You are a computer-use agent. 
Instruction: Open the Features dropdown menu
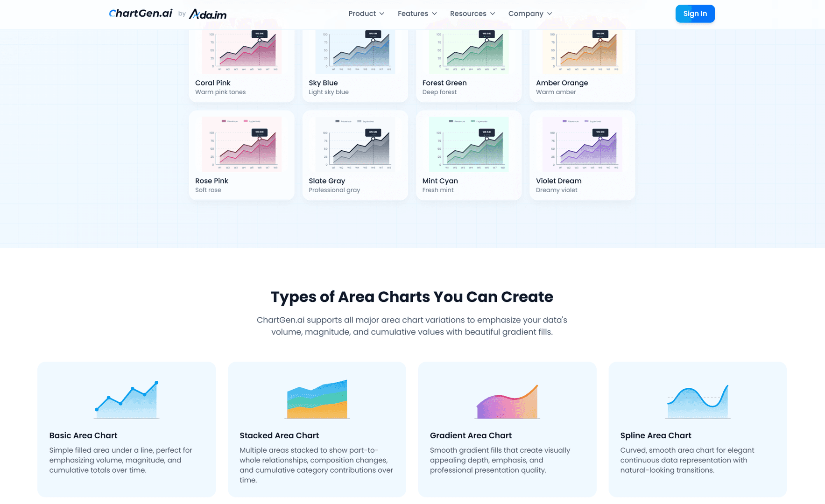[417, 14]
